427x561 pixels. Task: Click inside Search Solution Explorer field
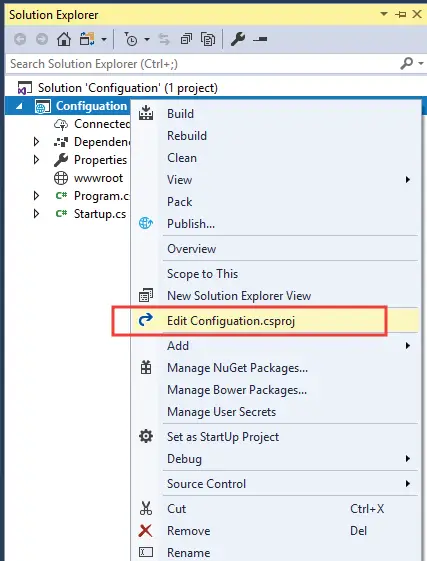pos(202,64)
